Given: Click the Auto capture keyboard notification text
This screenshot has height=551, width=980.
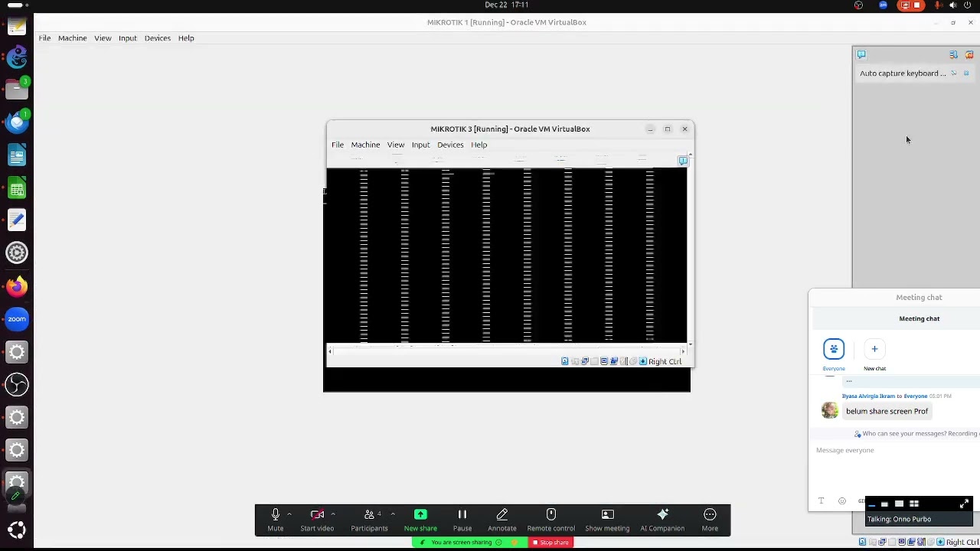Looking at the screenshot, I should tap(903, 73).
